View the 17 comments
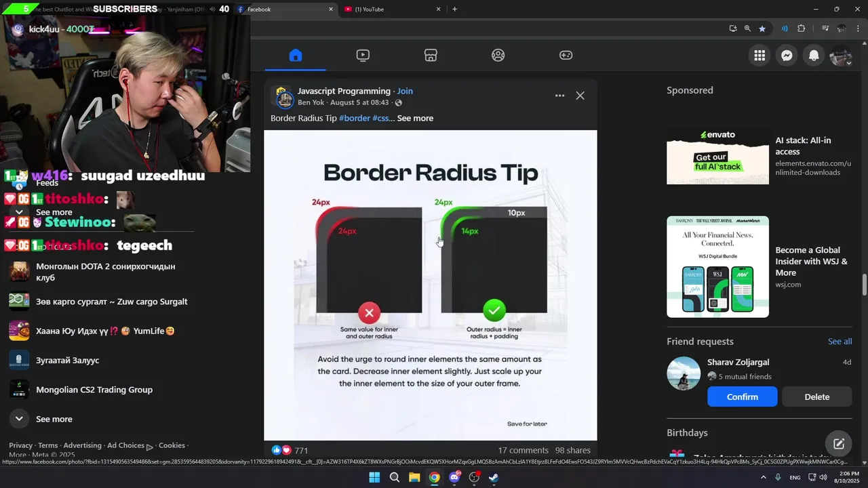Image resolution: width=868 pixels, height=488 pixels. tap(523, 450)
